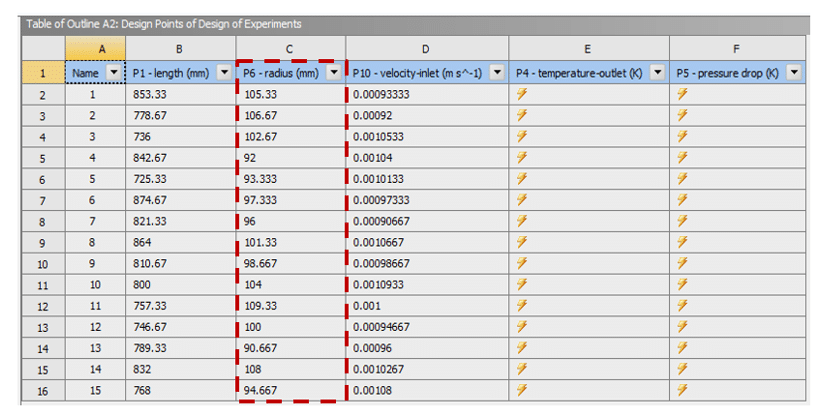The width and height of the screenshot is (821, 415).
Task: Click temperature-outlet lightning icon for design point 10
Action: pos(520,286)
